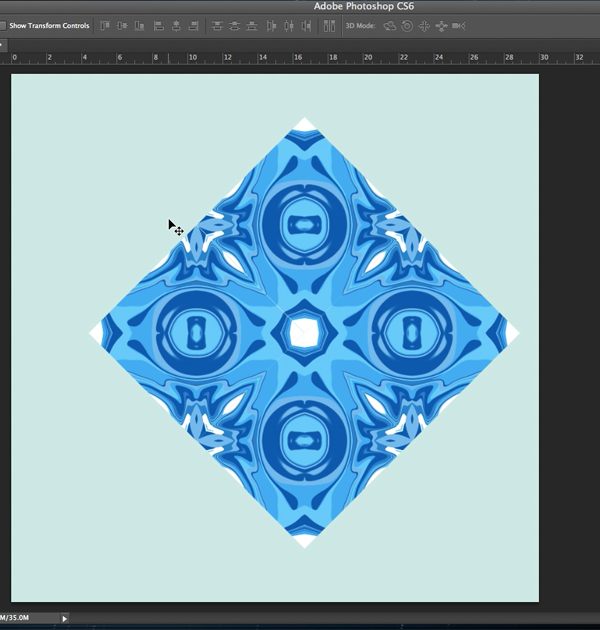Open the status bar document info arrow
Image resolution: width=600 pixels, height=630 pixels.
click(x=66, y=619)
